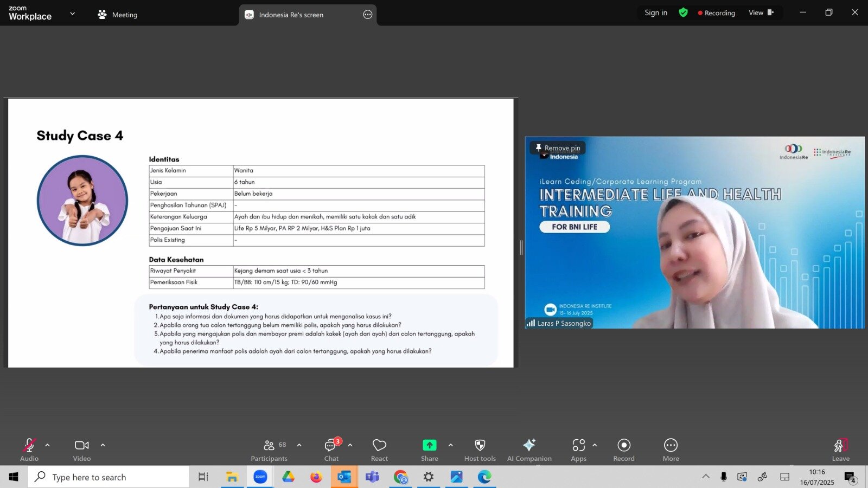Image resolution: width=868 pixels, height=488 pixels.
Task: Open Settings gear in taskbar
Action: point(429,477)
